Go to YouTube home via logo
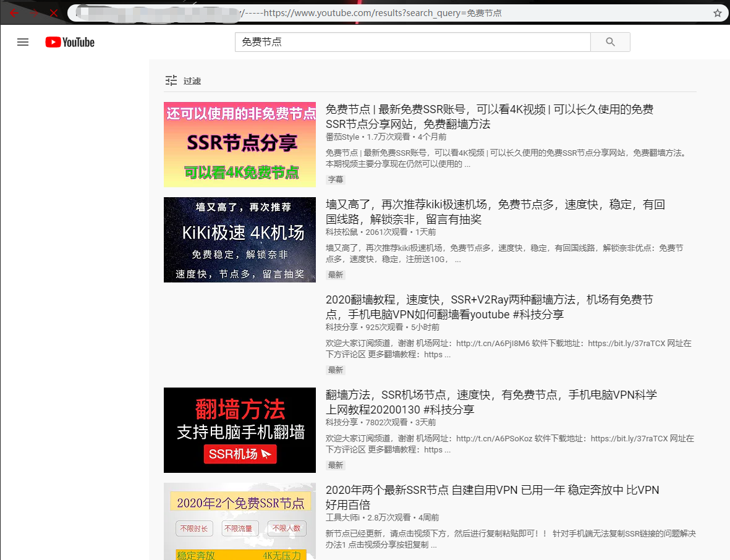This screenshot has width=730, height=560. click(x=70, y=43)
